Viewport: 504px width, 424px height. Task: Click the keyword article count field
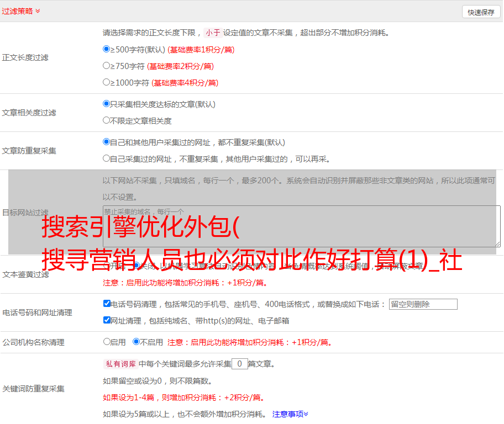click(239, 364)
